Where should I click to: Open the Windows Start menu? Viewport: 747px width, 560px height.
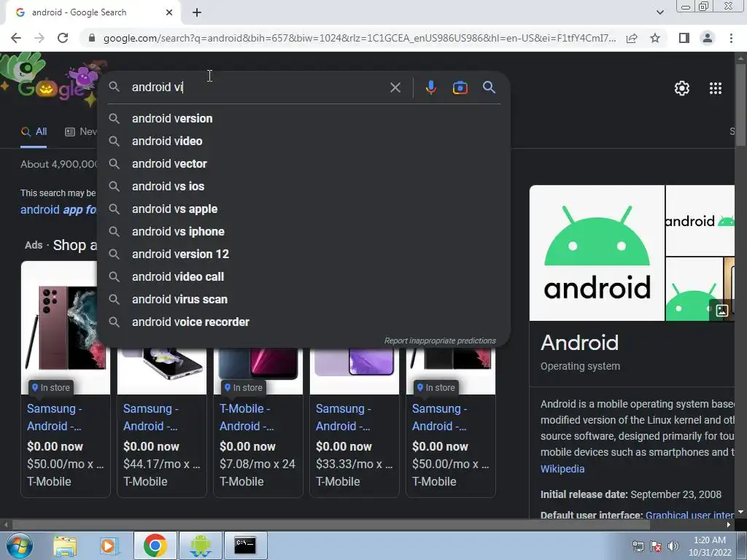18,546
